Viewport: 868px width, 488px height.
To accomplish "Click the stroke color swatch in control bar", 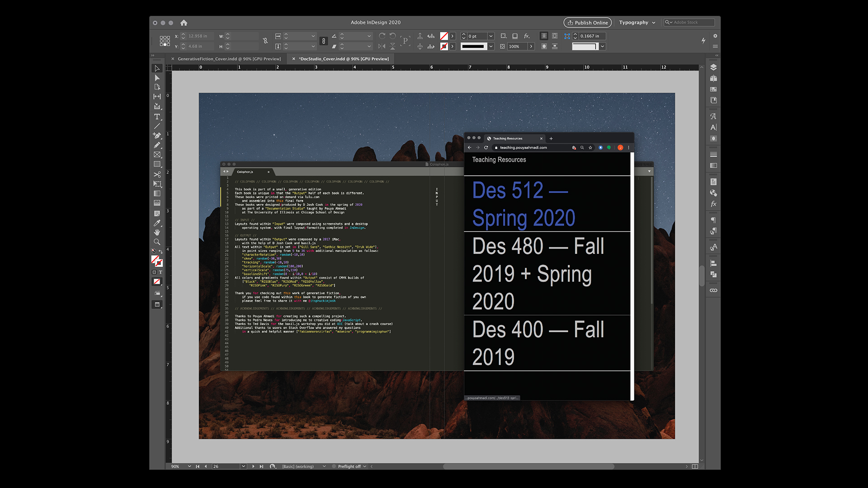I will pos(444,47).
